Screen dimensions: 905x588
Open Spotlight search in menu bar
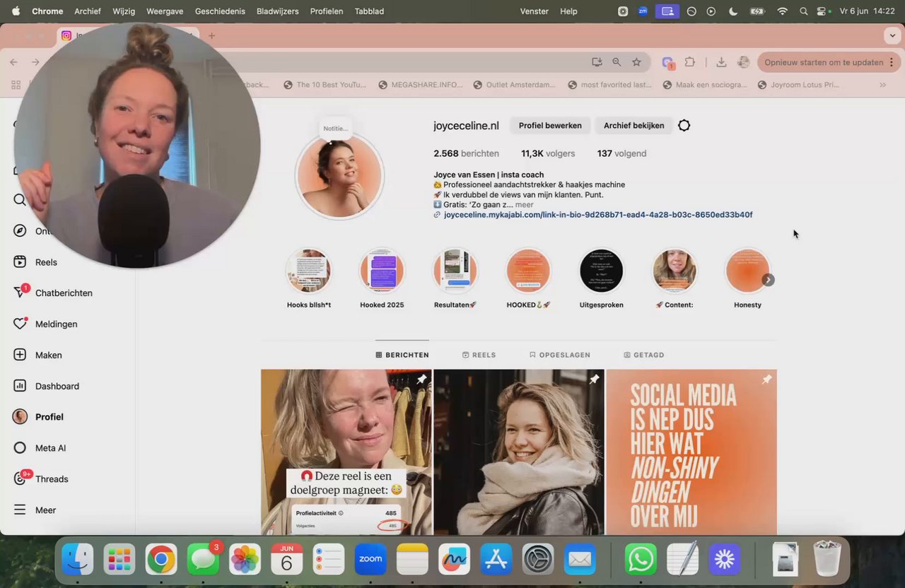pos(804,11)
